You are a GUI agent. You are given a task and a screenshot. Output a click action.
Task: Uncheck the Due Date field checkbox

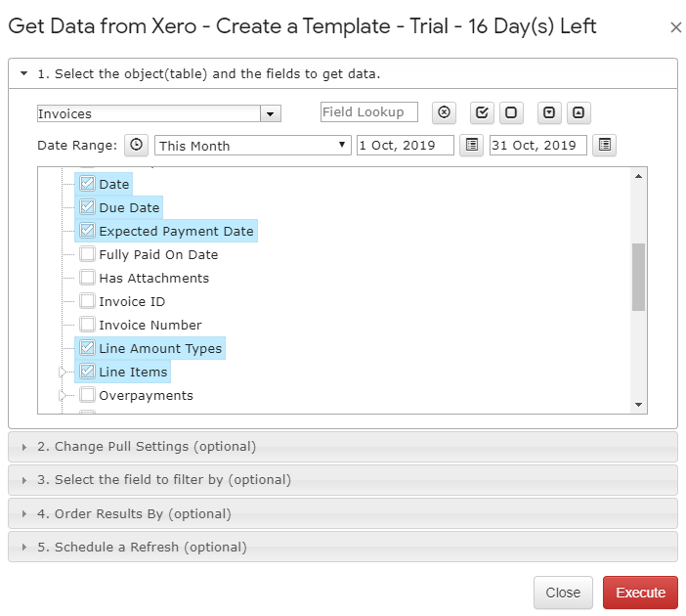pyautogui.click(x=88, y=207)
